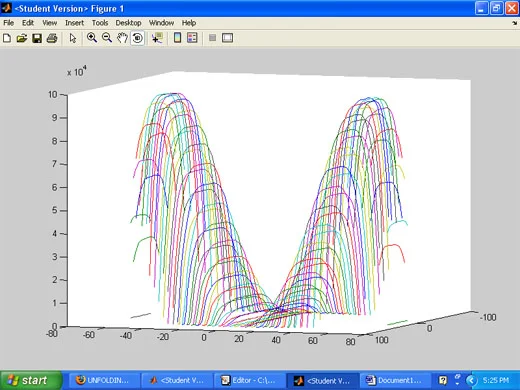Select the Pan hand tool

click(122, 38)
